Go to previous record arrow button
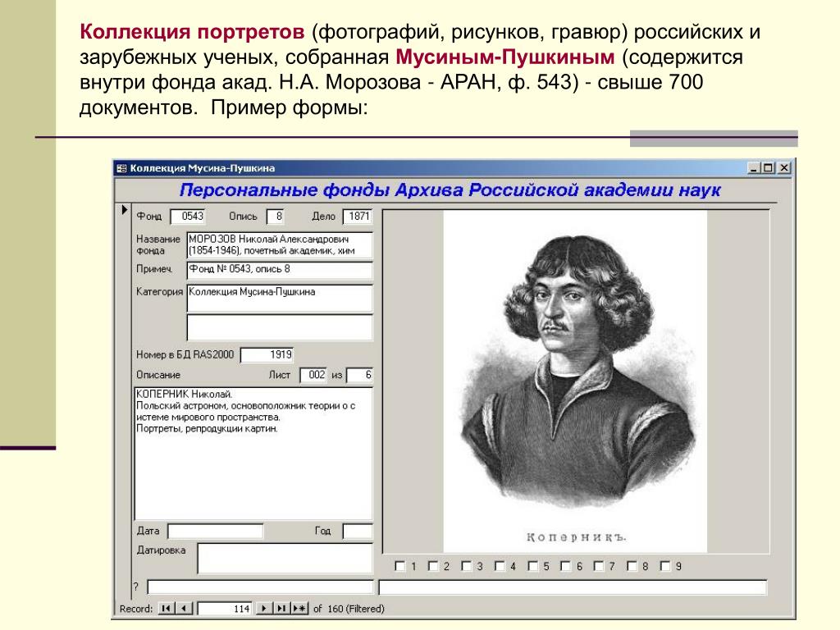Image resolution: width=840 pixels, height=630 pixels. click(184, 609)
